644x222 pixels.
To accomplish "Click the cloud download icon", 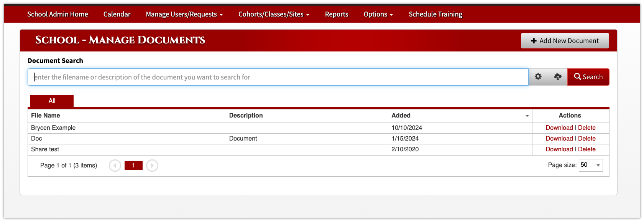I will point(558,77).
